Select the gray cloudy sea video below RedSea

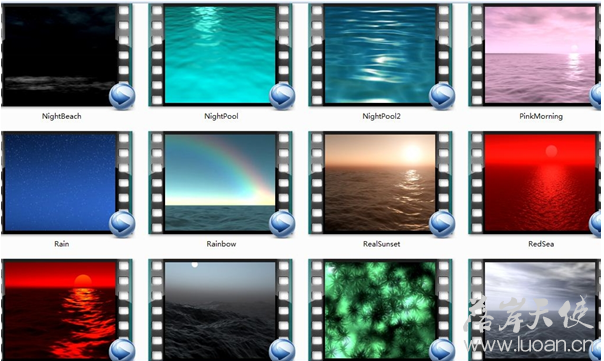535,310
